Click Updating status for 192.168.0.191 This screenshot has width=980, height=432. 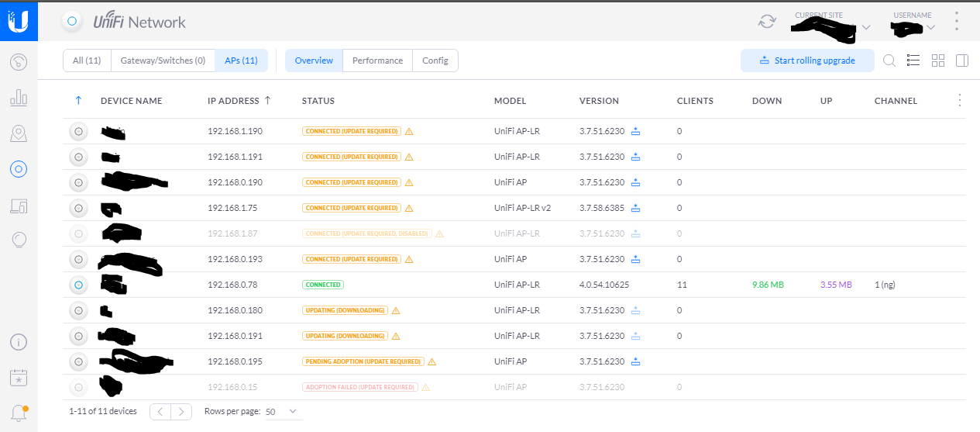(344, 336)
